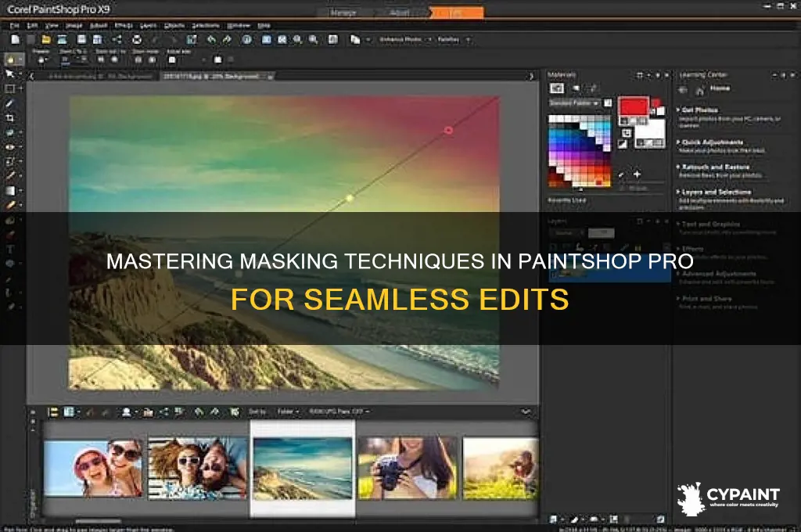
Task: Open the Standard Palette dropdown
Action: tap(575, 102)
